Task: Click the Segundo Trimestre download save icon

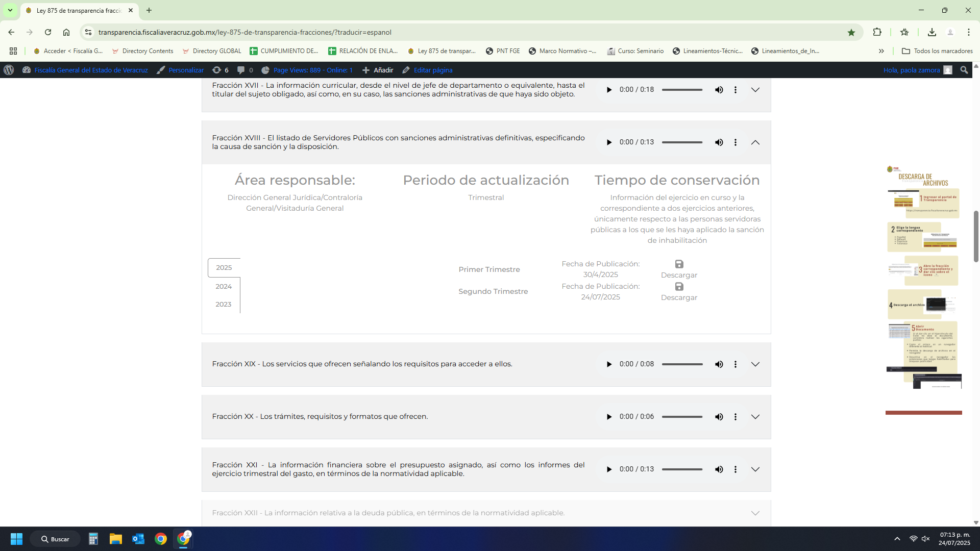Action: pos(679,287)
